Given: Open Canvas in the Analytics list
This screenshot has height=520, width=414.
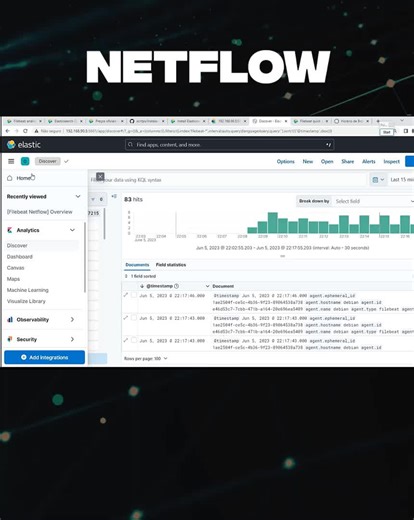Looking at the screenshot, I should [15, 268].
